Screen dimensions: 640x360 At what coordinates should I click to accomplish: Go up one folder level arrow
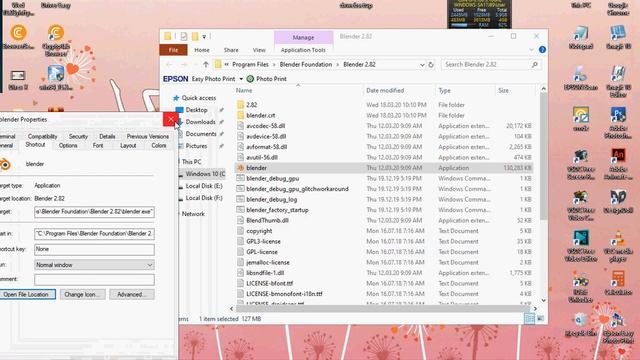pos(206,64)
